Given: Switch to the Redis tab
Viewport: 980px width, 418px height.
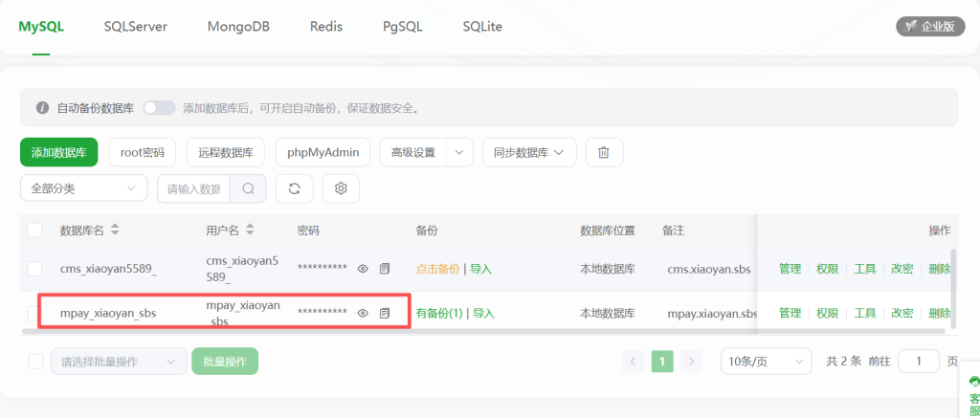Looking at the screenshot, I should tap(326, 27).
